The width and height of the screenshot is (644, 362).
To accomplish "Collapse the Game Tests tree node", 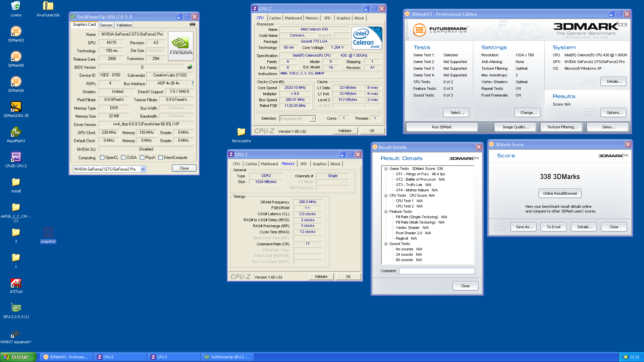I will (x=386, y=169).
